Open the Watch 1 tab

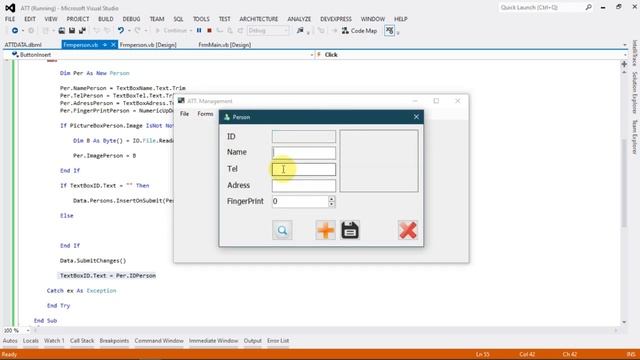(54, 341)
